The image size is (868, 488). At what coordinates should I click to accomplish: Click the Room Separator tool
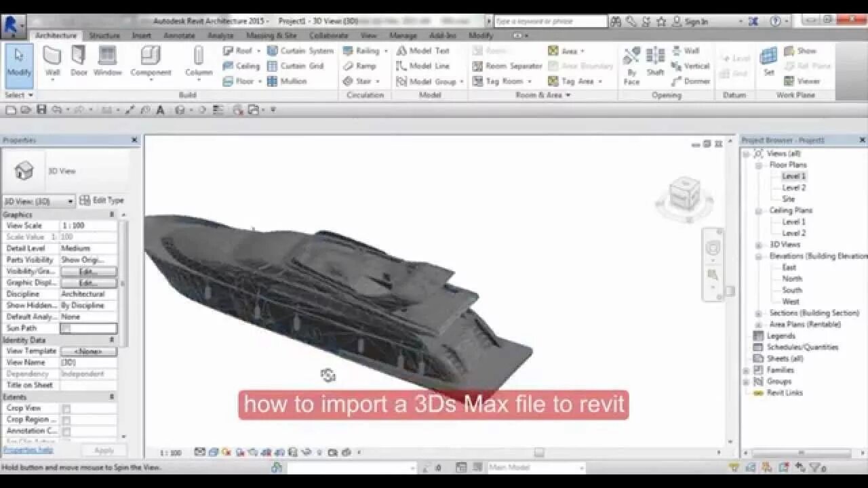[507, 66]
